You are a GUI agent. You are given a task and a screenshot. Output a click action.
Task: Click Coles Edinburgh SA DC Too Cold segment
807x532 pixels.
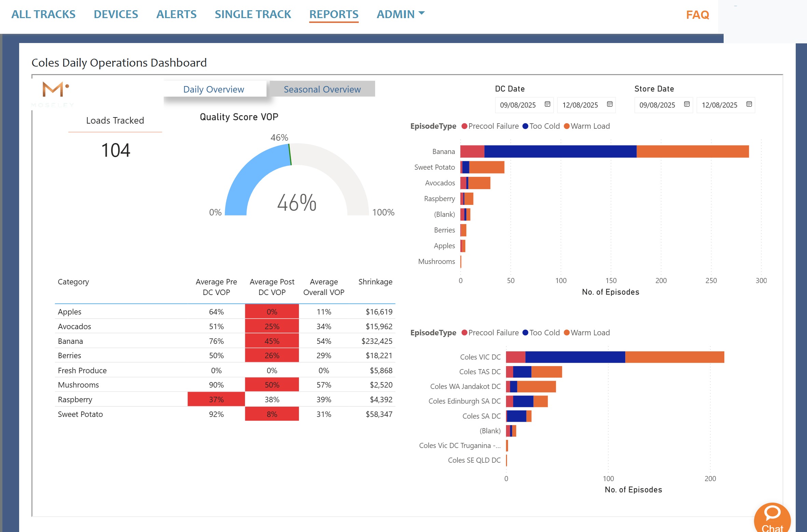pyautogui.click(x=523, y=401)
